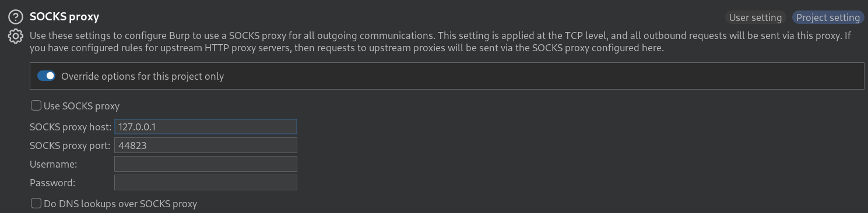
Task: Click the "Username:" label
Action: click(x=53, y=164)
